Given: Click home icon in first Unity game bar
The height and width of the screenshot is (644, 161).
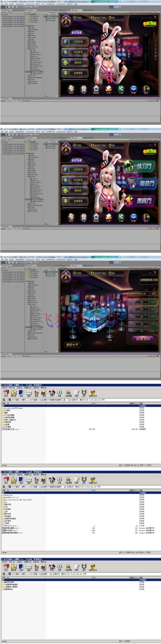Looking at the screenshot, I should pyautogui.click(x=96, y=89).
